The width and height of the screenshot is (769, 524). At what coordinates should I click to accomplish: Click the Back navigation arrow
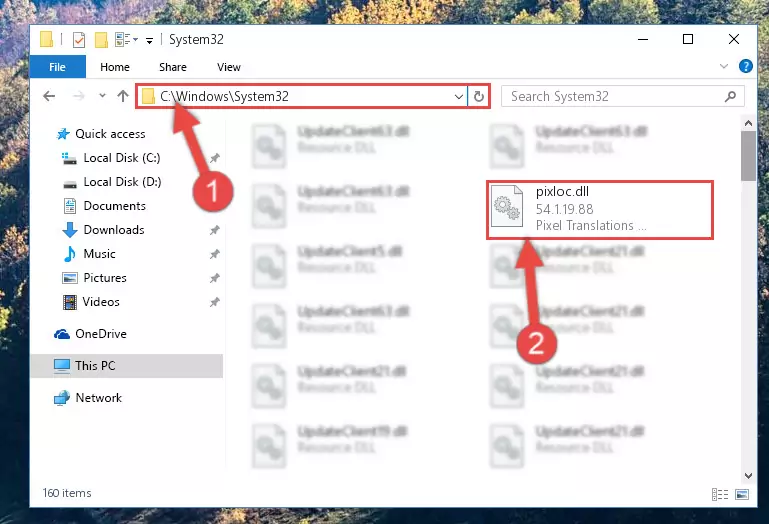click(49, 96)
